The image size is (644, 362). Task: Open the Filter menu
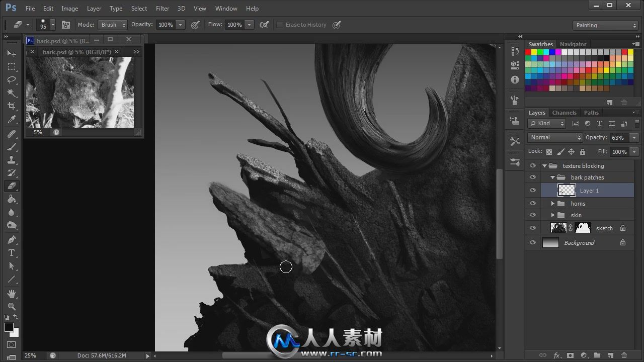163,9
